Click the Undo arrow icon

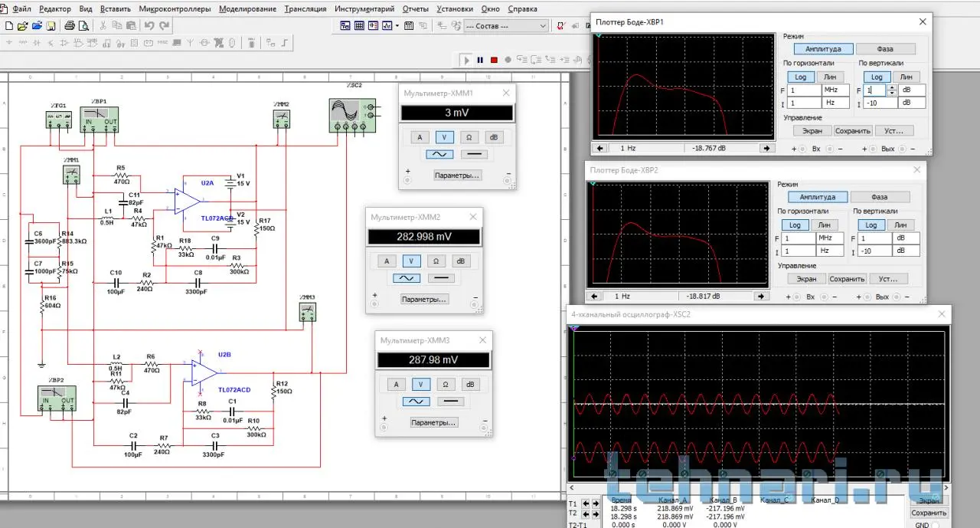pyautogui.click(x=149, y=26)
